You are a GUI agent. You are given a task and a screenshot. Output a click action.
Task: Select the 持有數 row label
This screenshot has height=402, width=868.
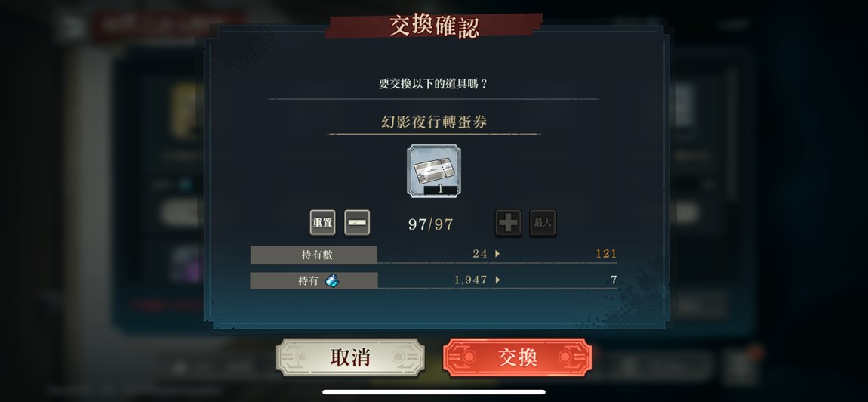coord(314,255)
